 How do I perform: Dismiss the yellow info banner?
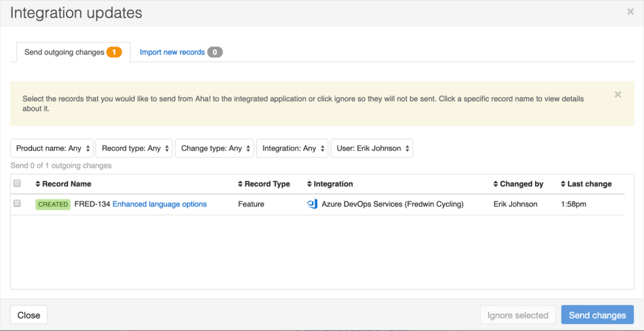[x=618, y=95]
